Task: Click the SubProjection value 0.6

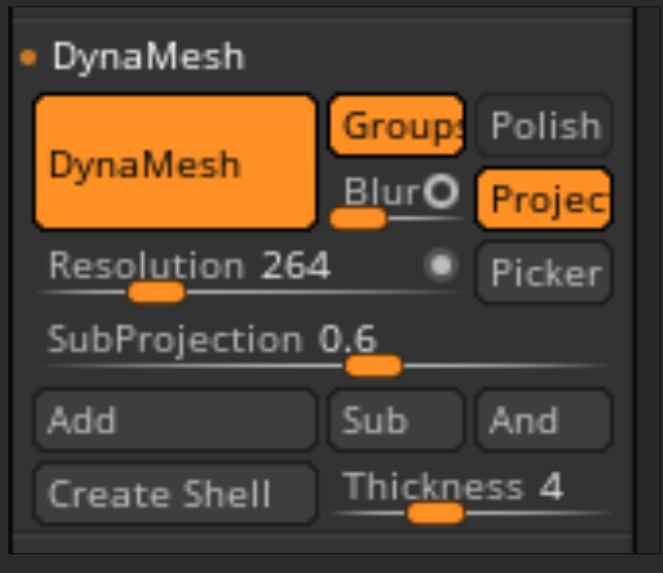Action: (348, 340)
